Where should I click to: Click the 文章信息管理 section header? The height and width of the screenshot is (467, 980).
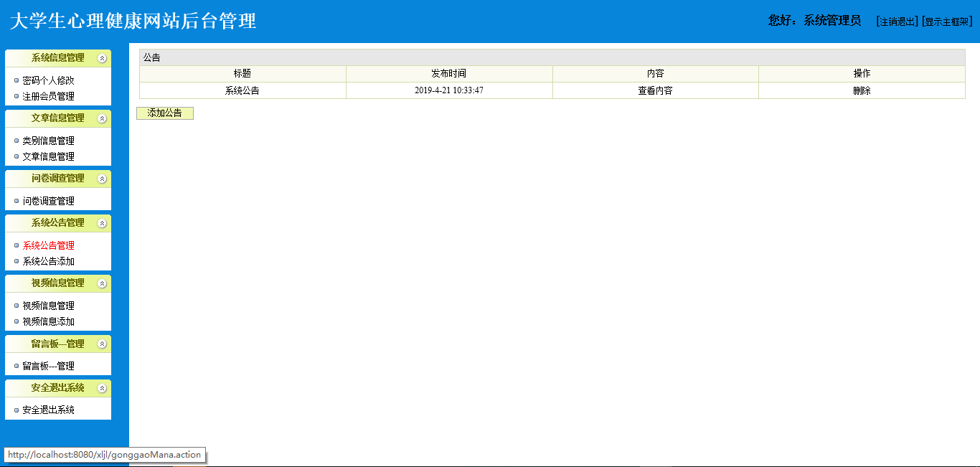point(58,118)
